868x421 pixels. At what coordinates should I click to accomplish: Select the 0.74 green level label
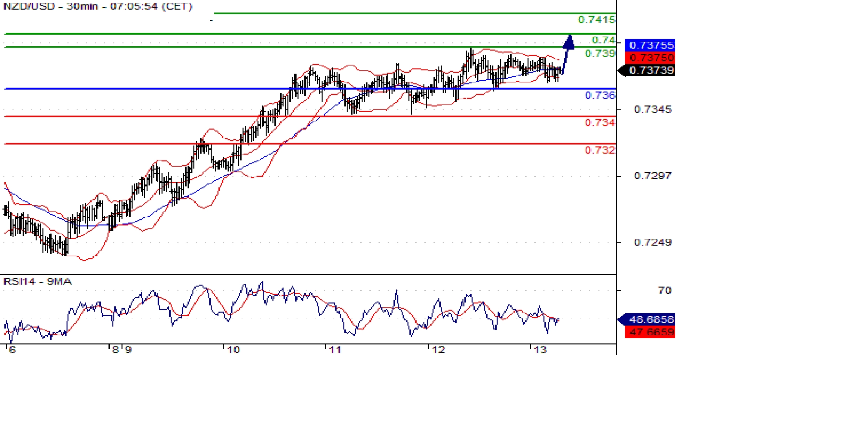(603, 40)
